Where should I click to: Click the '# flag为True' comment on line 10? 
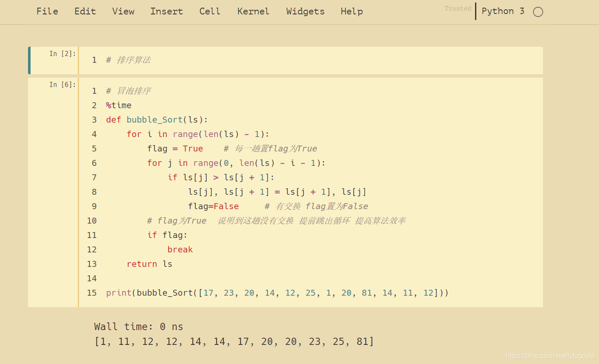(x=176, y=221)
